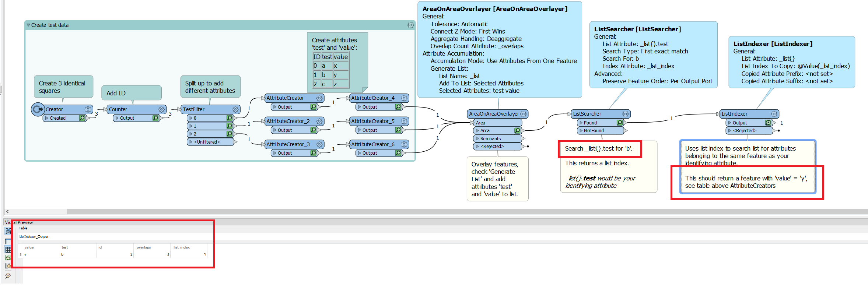
Task: Inspect cache on AreaOnAreaOverlayer Area output
Action: (517, 130)
